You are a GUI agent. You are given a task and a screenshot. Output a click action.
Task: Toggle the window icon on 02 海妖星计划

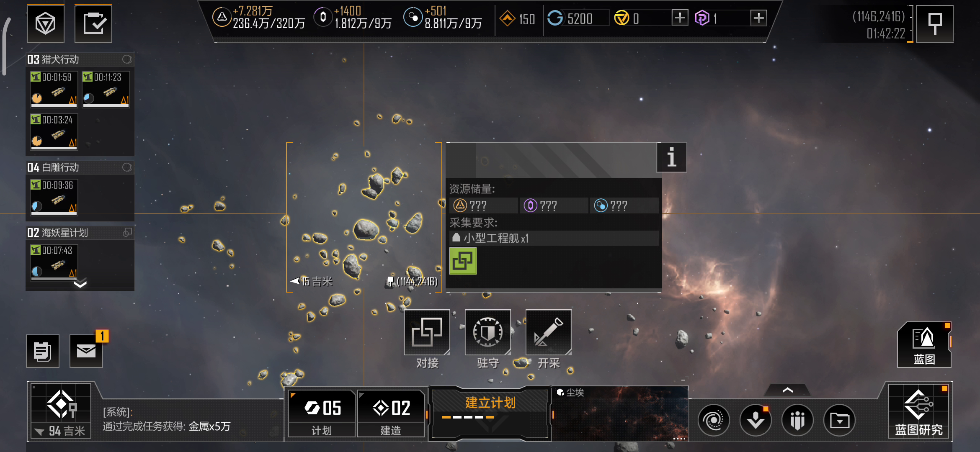click(x=127, y=232)
